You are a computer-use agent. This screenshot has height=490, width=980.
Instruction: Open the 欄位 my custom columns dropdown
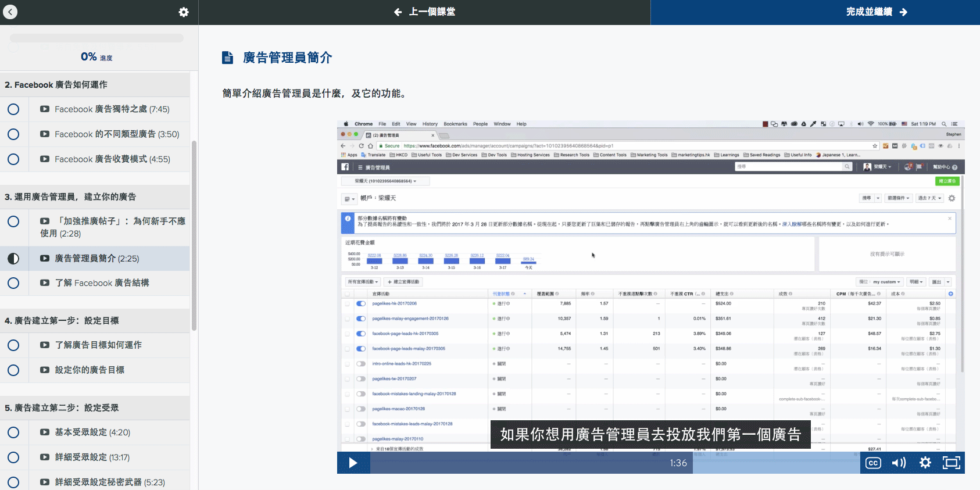tap(880, 282)
